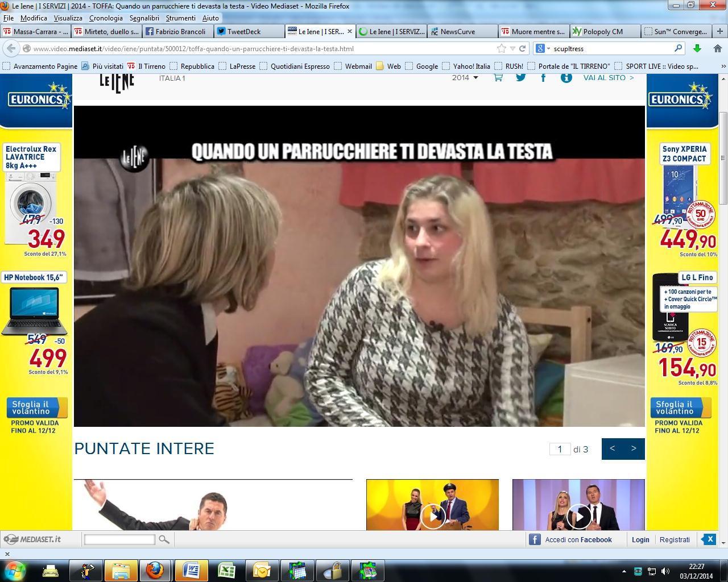Share via the Twitter bird icon
Screen dimensions: 728x582
[x=521, y=78]
